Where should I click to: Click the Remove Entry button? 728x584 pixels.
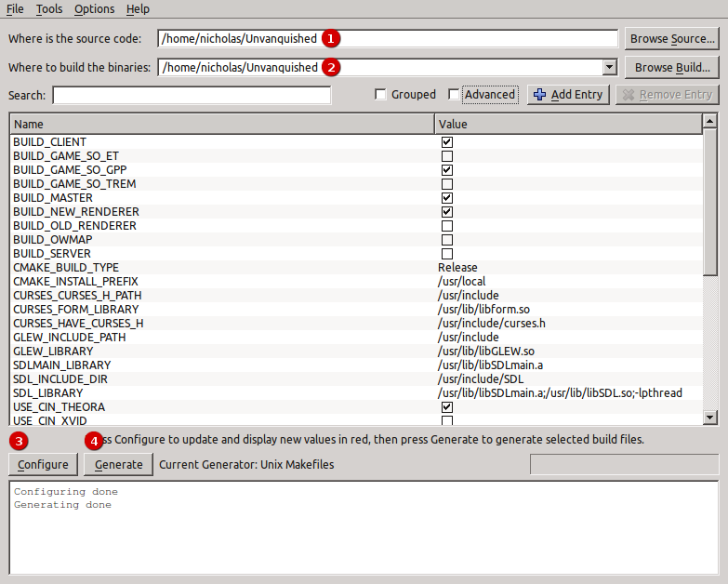[667, 95]
